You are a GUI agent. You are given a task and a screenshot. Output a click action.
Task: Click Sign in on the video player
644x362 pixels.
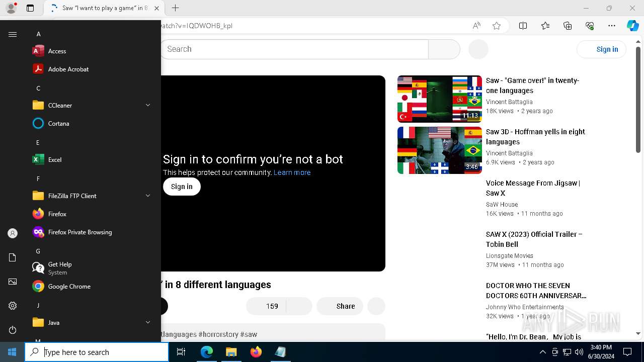(182, 187)
